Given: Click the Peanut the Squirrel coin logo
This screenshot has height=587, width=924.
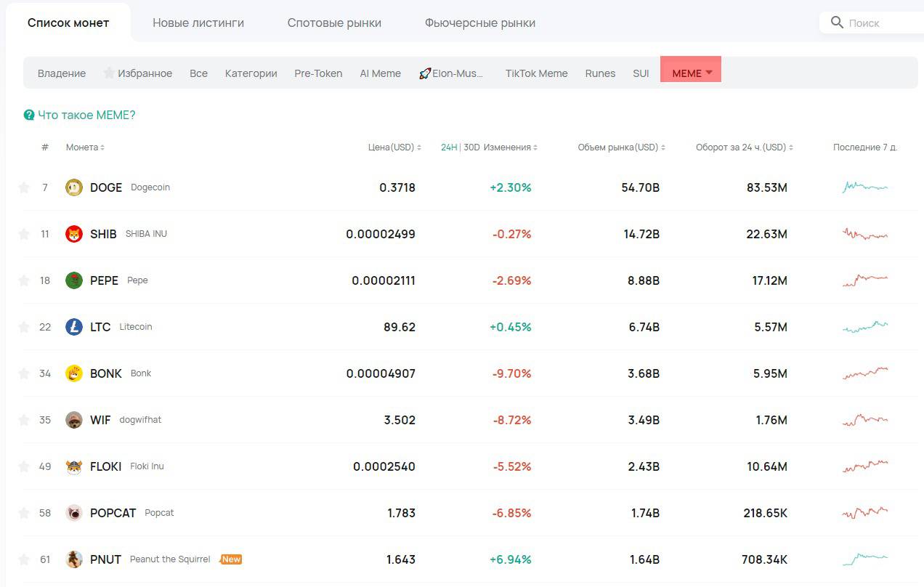Looking at the screenshot, I should [x=74, y=559].
